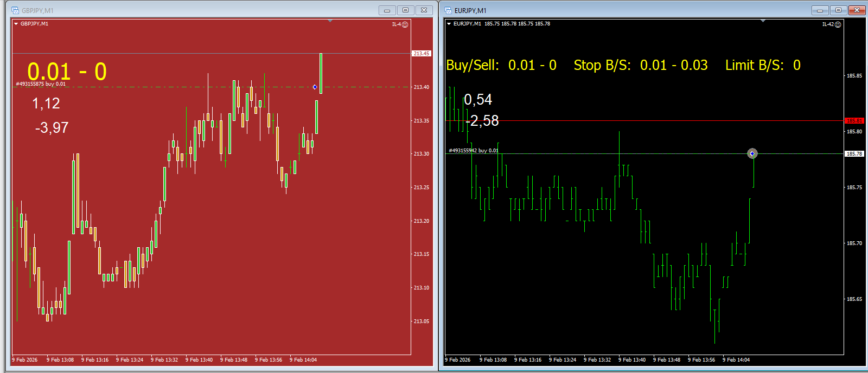The width and height of the screenshot is (868, 373).
Task: Click the 0,54 value on EURJPY chart
Action: (478, 99)
